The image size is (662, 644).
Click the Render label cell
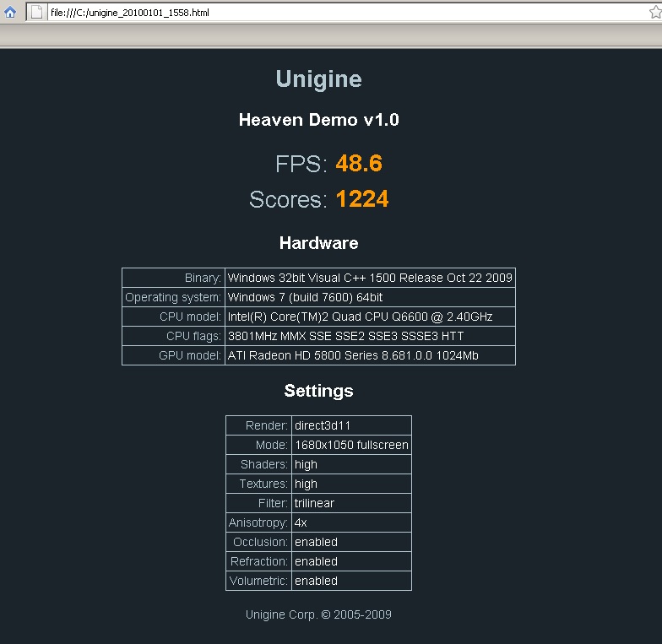[258, 425]
